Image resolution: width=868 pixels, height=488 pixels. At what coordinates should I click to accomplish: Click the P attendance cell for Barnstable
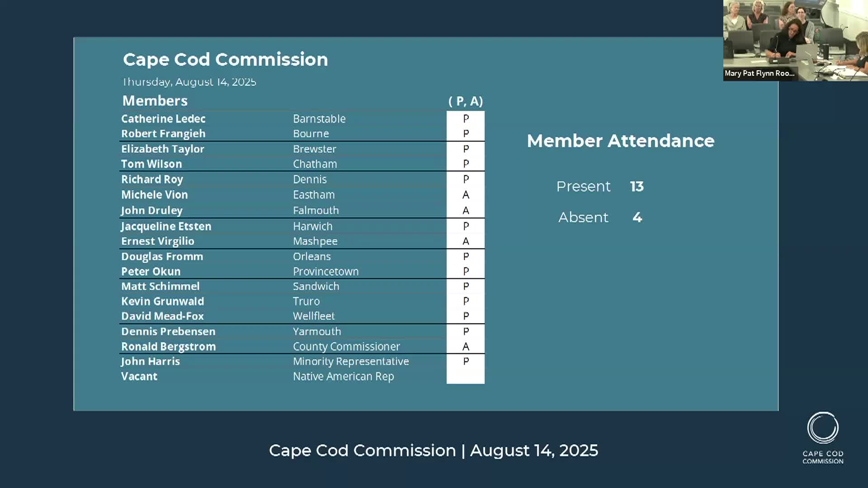(x=466, y=118)
